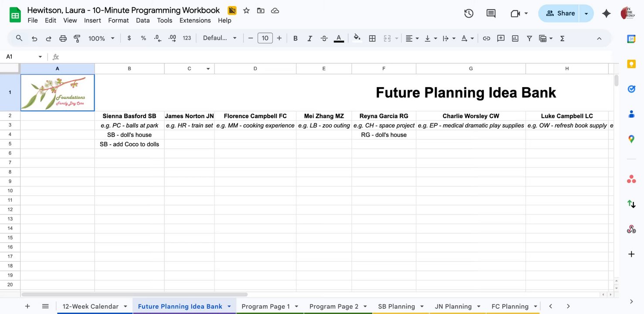
Task: Insert a chart from the toolbar
Action: point(515,38)
